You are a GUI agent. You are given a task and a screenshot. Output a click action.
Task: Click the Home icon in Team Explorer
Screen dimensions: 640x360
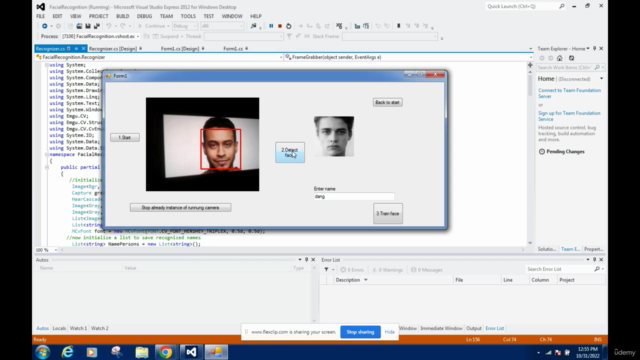pyautogui.click(x=560, y=58)
